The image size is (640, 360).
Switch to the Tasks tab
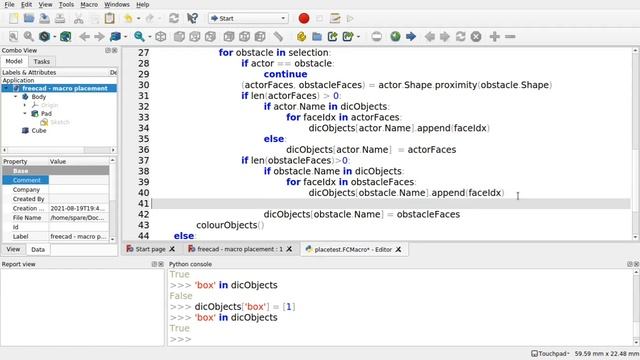tap(42, 61)
